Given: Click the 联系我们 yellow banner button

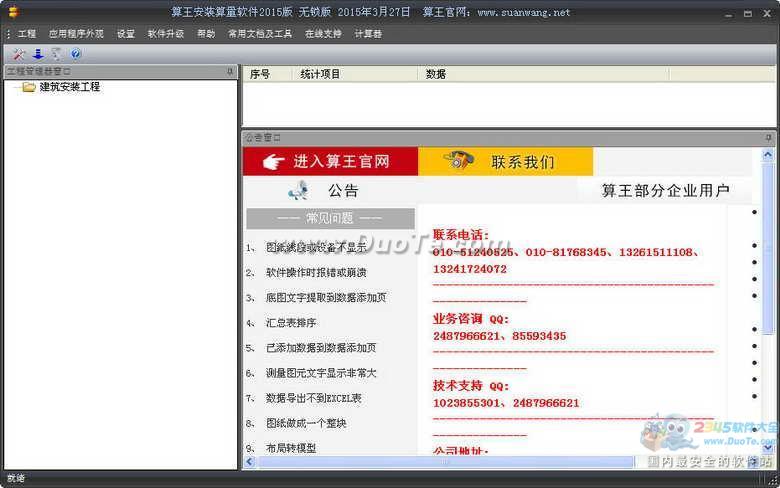Looking at the screenshot, I should coord(506,162).
